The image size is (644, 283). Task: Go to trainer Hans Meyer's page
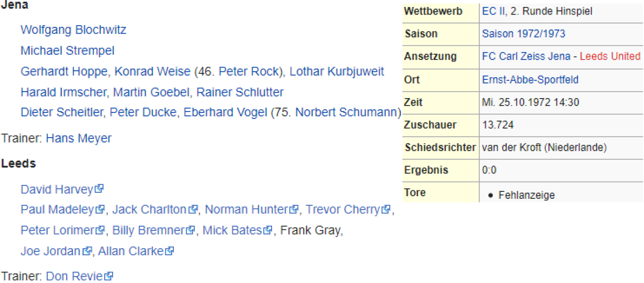(x=78, y=138)
